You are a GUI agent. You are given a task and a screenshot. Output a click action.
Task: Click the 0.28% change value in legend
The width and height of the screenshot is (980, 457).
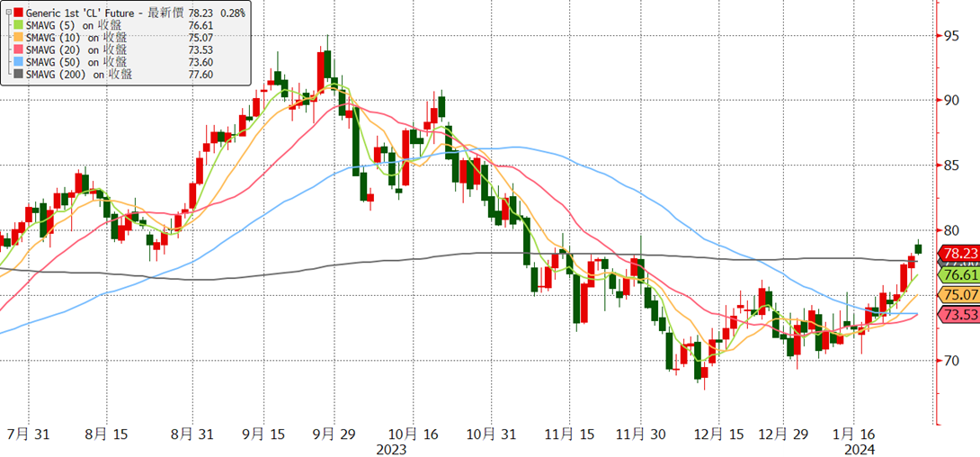pyautogui.click(x=234, y=13)
